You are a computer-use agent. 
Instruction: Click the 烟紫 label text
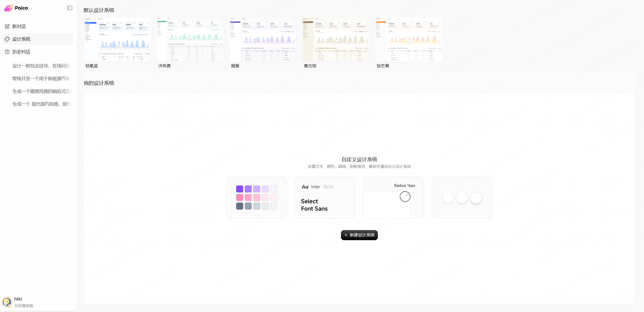coord(235,66)
